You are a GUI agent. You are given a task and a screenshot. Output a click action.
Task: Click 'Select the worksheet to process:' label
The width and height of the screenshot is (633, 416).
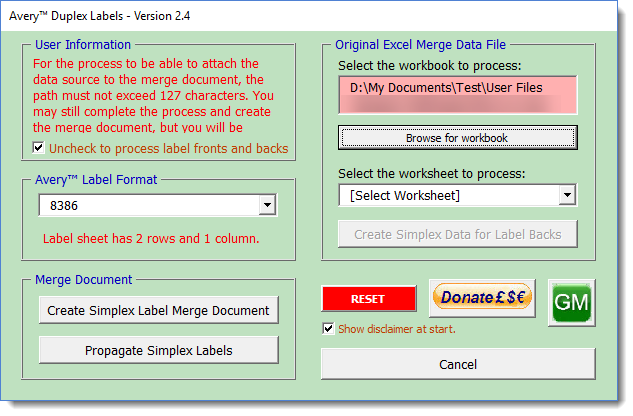(432, 174)
